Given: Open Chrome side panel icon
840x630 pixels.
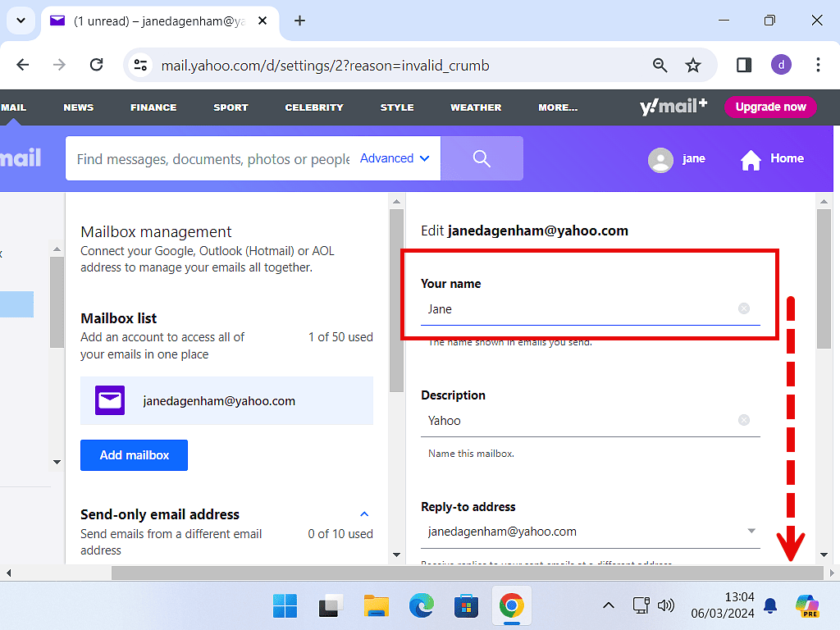Looking at the screenshot, I should (744, 65).
